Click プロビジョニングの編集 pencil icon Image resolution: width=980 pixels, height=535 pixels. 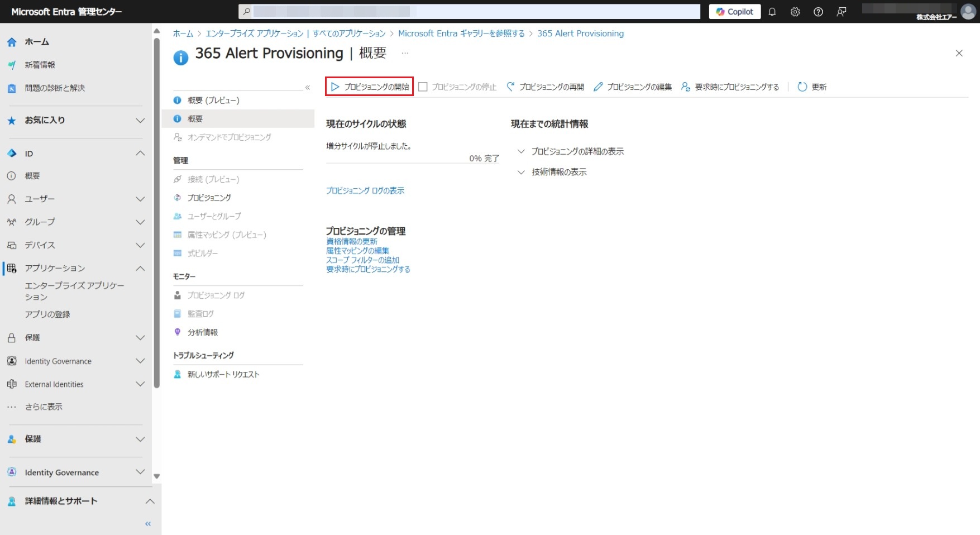click(x=598, y=87)
